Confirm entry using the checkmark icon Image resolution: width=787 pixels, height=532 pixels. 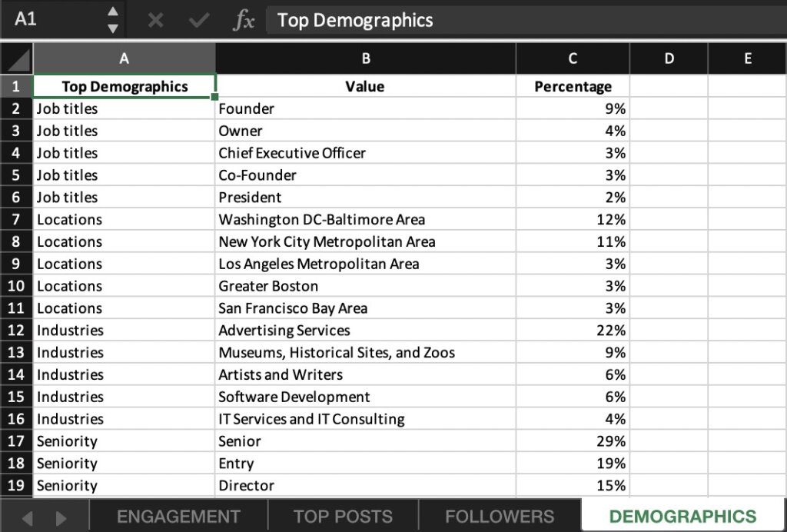coord(198,21)
